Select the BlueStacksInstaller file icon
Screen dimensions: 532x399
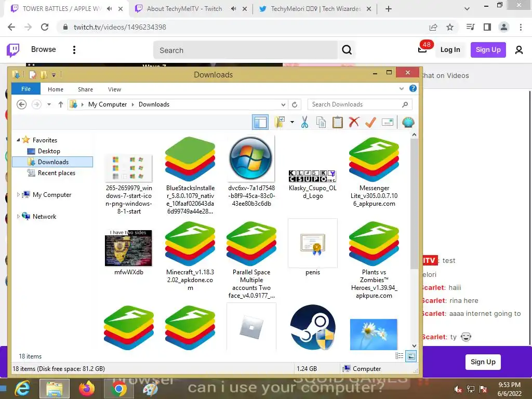click(190, 159)
